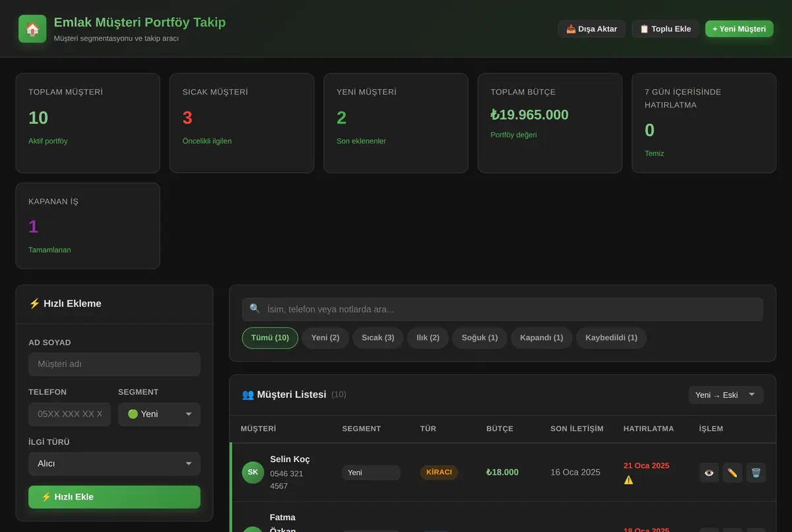Click the 21 Oca 2025 reminder date
The height and width of the screenshot is (532, 792).
click(647, 466)
